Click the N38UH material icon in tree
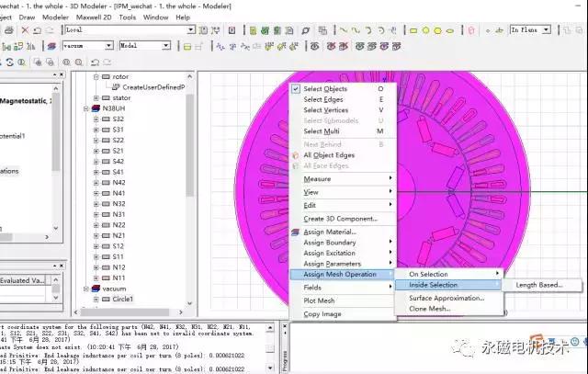 point(96,108)
